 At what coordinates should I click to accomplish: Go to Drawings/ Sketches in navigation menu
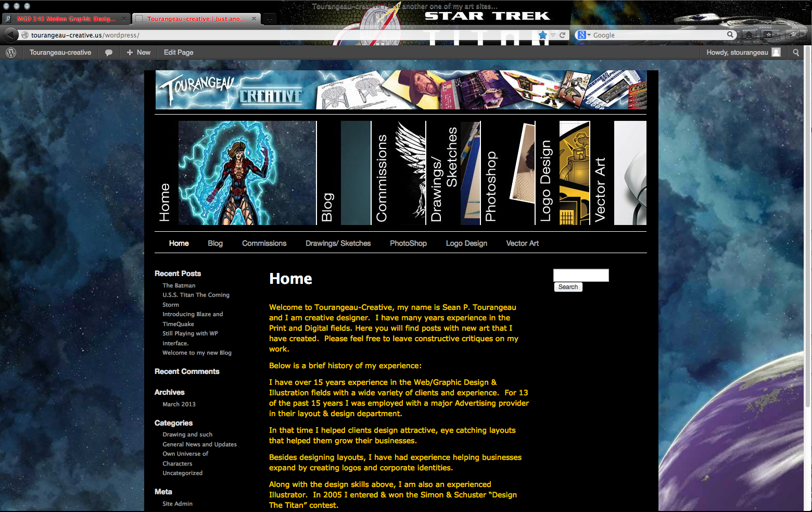(x=338, y=243)
